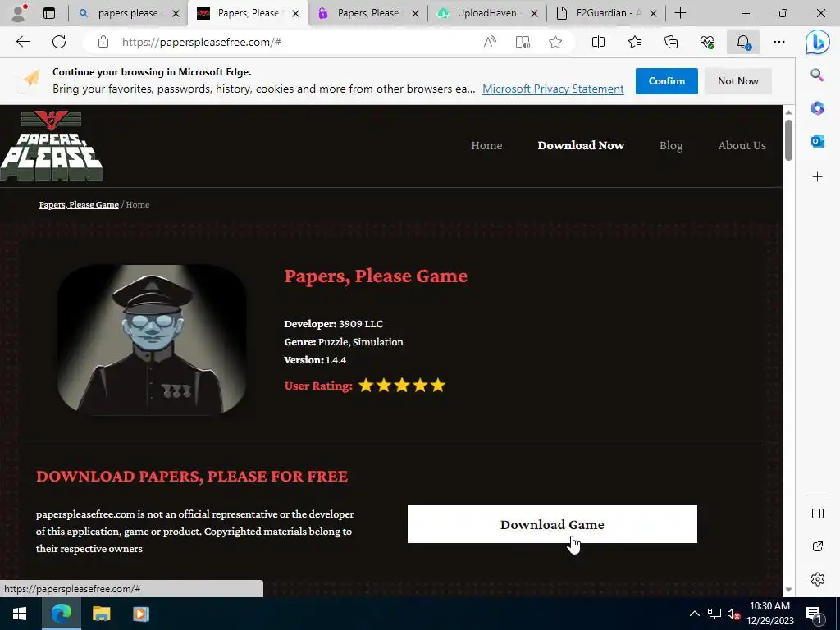Click the Papers, Please site logo
Viewport: 840px width, 630px height.
52,146
